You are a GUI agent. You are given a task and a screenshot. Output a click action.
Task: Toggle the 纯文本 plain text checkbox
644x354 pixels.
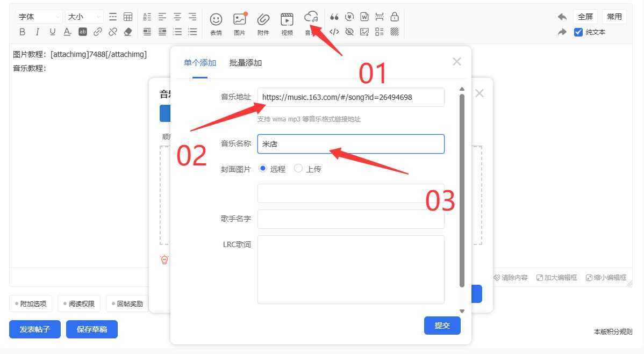click(x=578, y=32)
